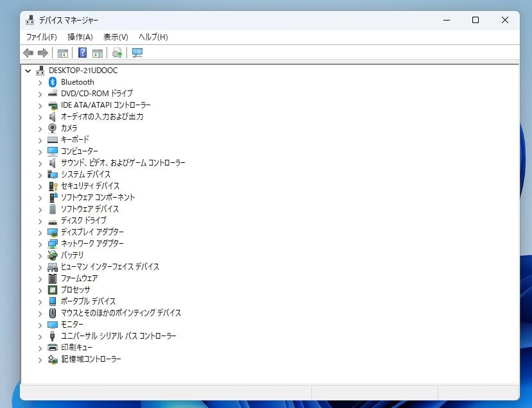Click the show/hide action pane toolbar icon
Image resolution: width=532 pixels, height=408 pixels.
(98, 53)
